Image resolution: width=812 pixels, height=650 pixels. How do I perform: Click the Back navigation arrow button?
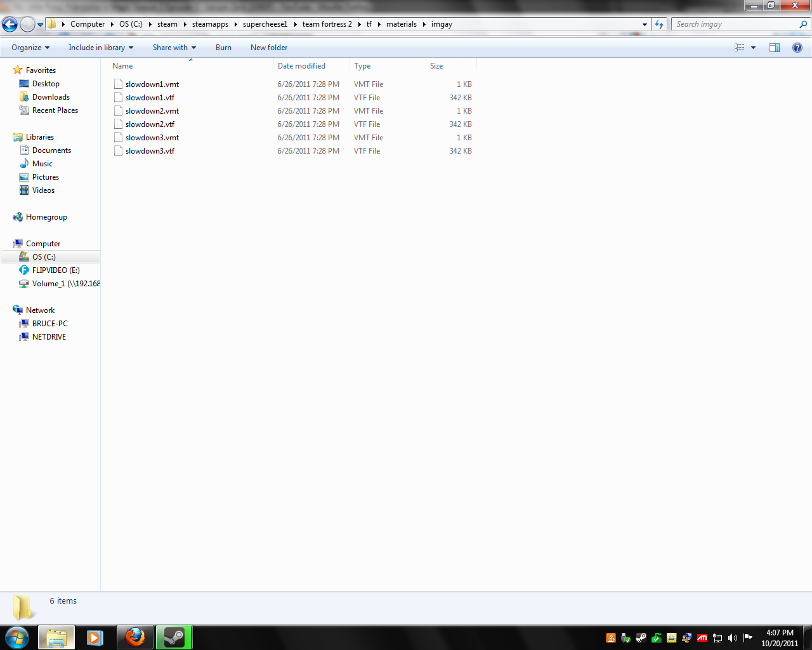[10, 25]
